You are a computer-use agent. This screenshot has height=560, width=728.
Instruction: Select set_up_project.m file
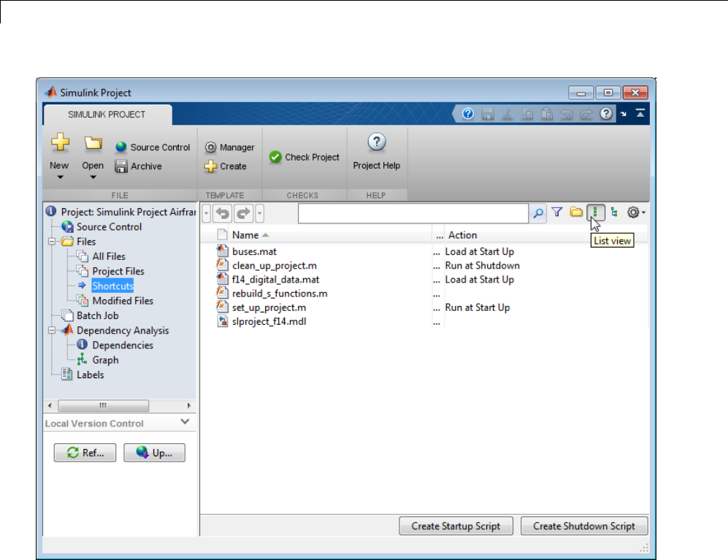point(269,307)
